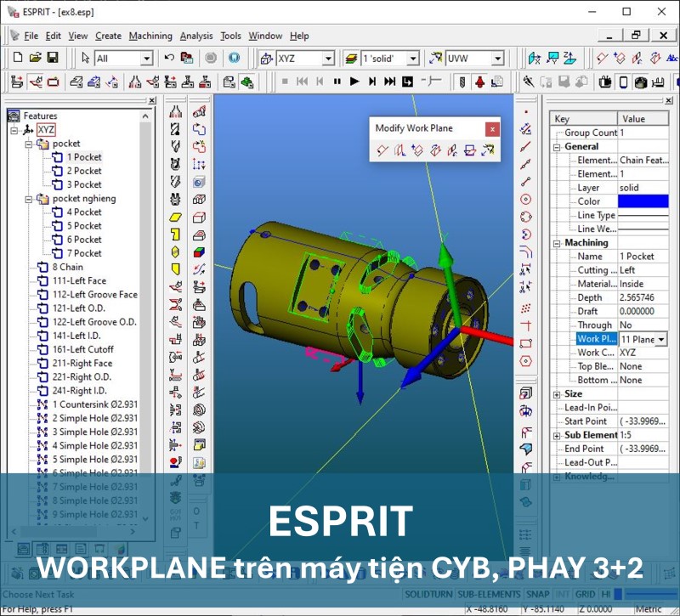680x616 pixels.
Task: Click the first icon in Modify Work Plane
Action: click(383, 151)
